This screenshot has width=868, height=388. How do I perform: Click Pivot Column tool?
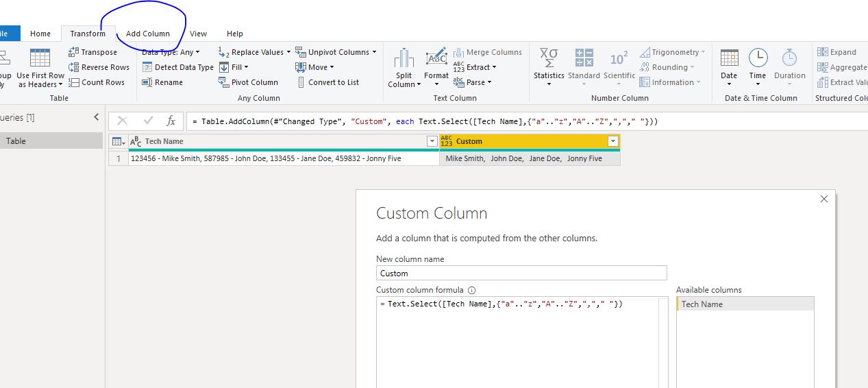click(248, 82)
